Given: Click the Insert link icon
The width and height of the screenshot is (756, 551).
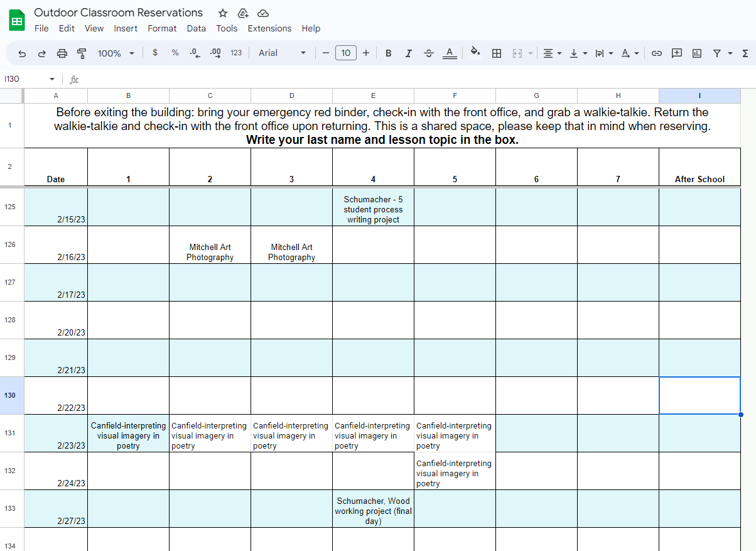Looking at the screenshot, I should [x=656, y=53].
